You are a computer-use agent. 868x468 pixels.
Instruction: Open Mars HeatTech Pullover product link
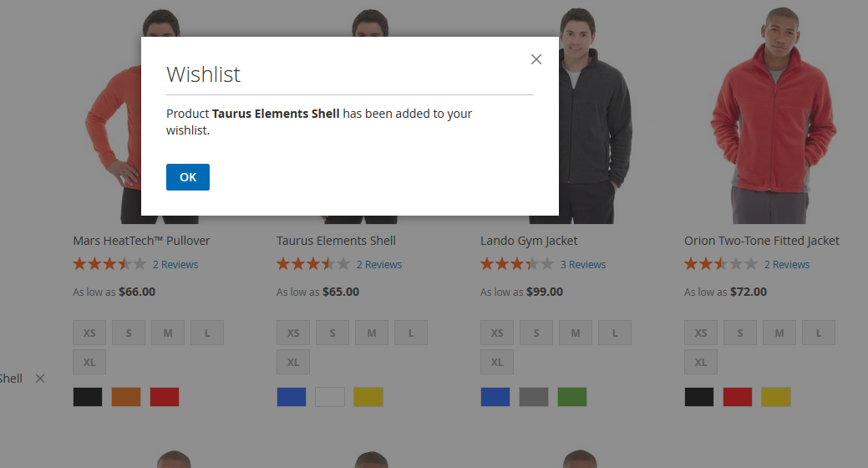click(141, 241)
